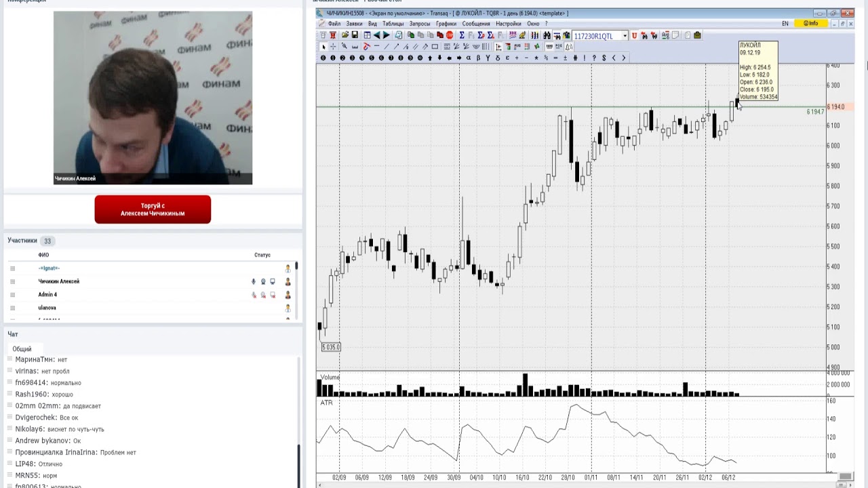868x488 pixels.
Task: Expand the row menu for Admin 4
Action: (12, 295)
